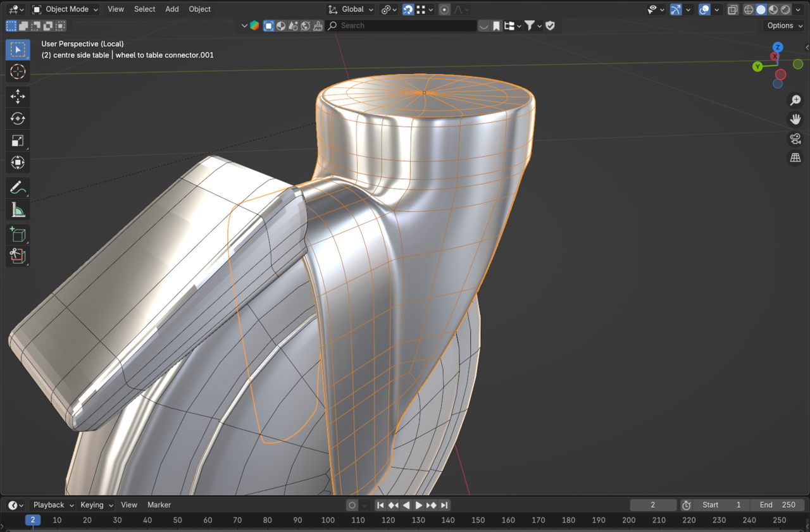Select the Add Cube tool

[x=17, y=234]
